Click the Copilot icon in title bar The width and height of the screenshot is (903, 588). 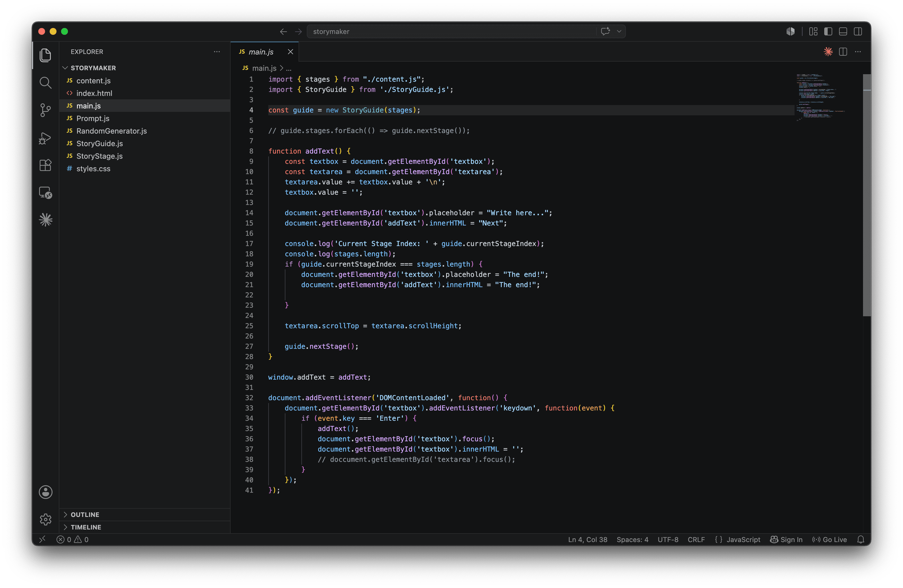(x=790, y=31)
